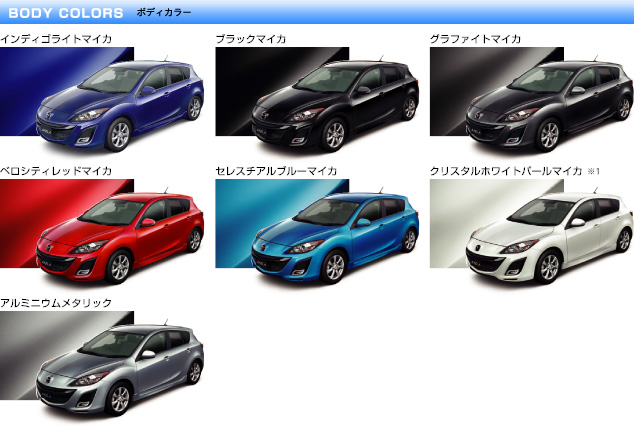
Task: Click the クリスタルホワイトパールマイカ label
Action: coord(505,171)
